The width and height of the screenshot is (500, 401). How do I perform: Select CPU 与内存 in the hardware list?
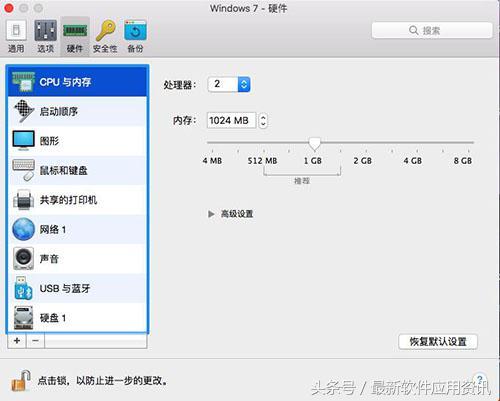77,82
